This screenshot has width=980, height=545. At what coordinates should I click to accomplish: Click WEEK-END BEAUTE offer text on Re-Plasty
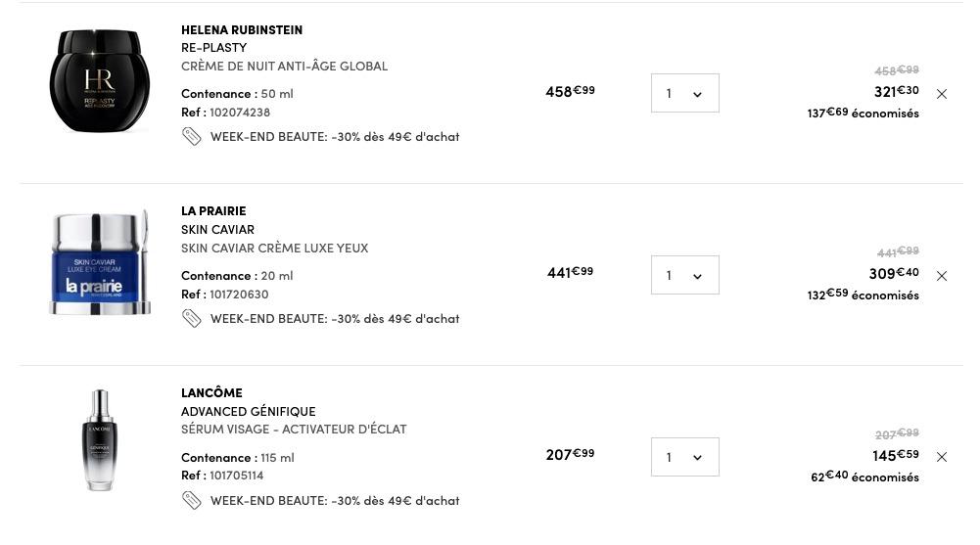click(x=335, y=137)
